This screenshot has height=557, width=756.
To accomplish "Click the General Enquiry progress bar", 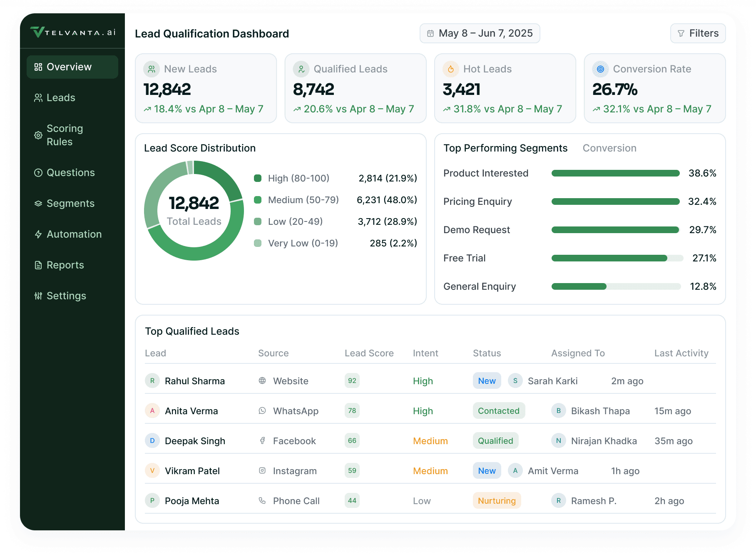I will coord(616,286).
